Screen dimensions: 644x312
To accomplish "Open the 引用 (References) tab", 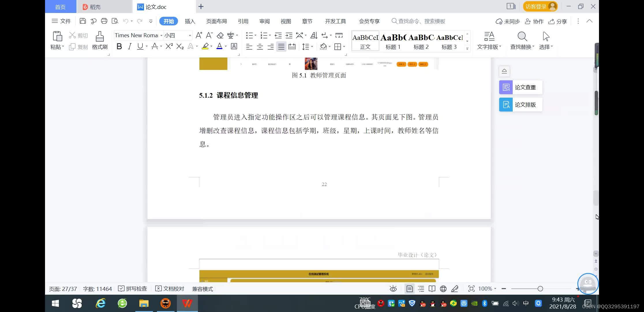I will [x=243, y=21].
